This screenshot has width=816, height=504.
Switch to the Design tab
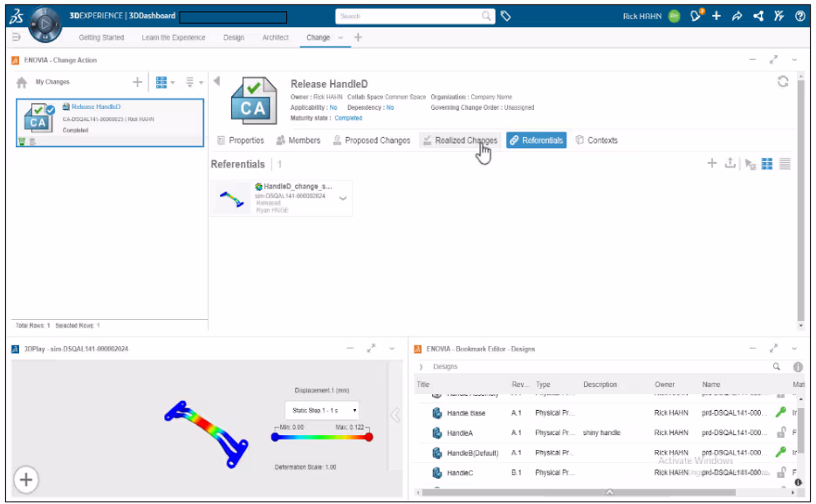234,37
